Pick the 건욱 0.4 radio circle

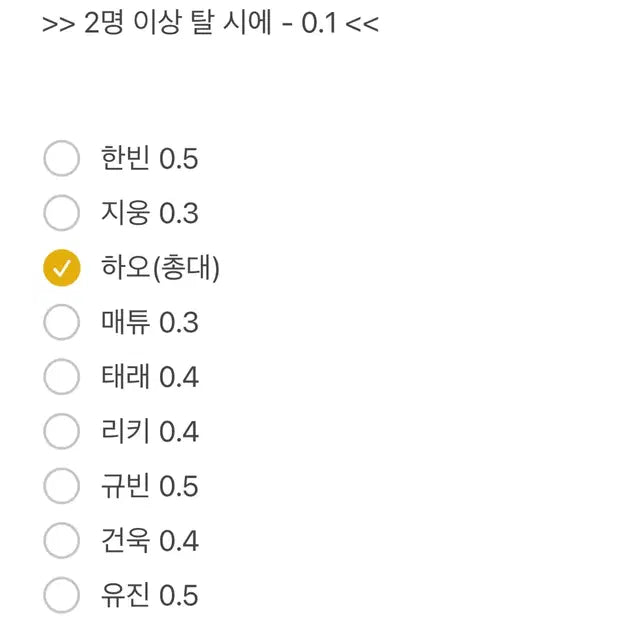(62, 541)
